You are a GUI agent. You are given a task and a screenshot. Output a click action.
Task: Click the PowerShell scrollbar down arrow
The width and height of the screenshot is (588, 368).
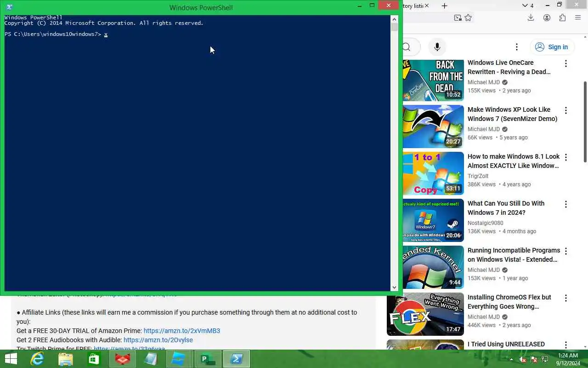tap(394, 287)
